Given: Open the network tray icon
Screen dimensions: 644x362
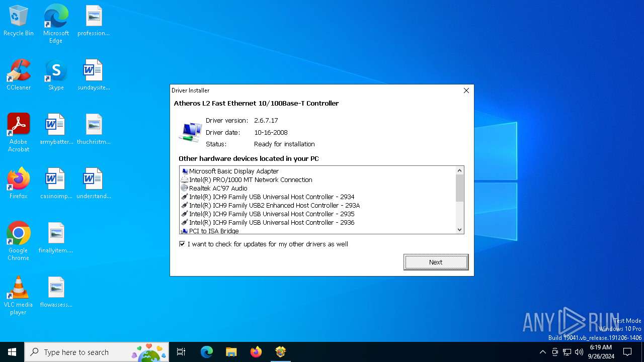Looking at the screenshot, I should 567,352.
